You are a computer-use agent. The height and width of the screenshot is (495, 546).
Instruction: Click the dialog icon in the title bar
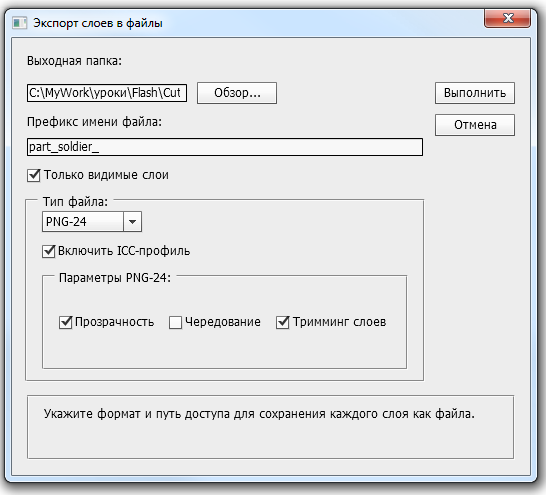(x=20, y=23)
